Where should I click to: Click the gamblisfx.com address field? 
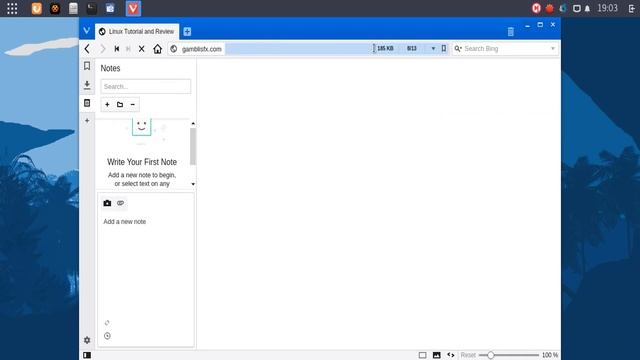[202, 49]
